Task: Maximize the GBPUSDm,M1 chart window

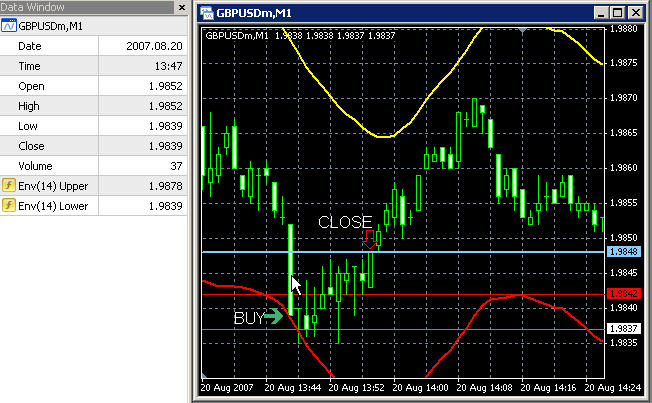Action: click(618, 13)
